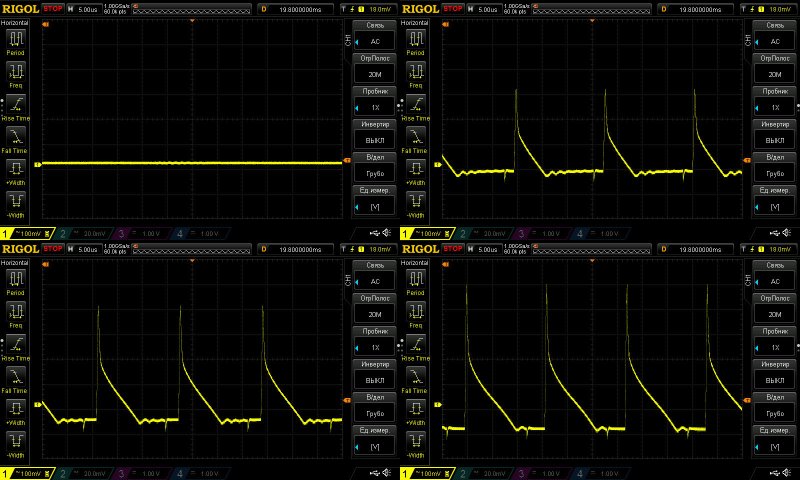Image resolution: width=800 pixels, height=480 pixels.
Task: Open Связь AC coupling selector in bottom-left capture
Action: click(x=375, y=275)
